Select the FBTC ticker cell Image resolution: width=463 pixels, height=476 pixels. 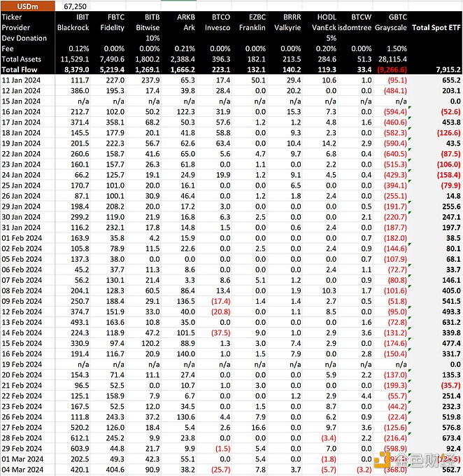[x=116, y=17]
